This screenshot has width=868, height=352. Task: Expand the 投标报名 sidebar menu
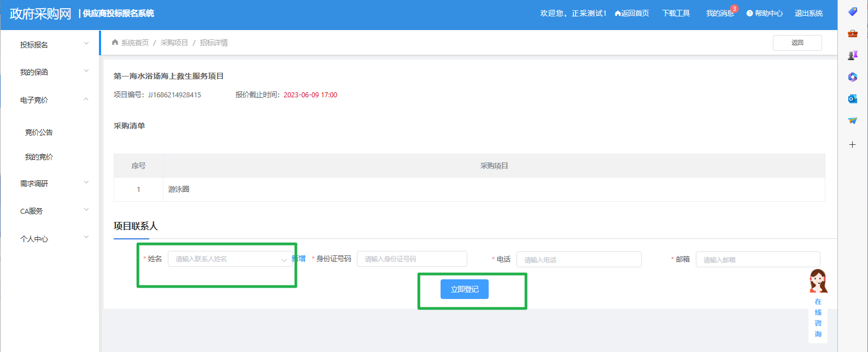[x=54, y=45]
